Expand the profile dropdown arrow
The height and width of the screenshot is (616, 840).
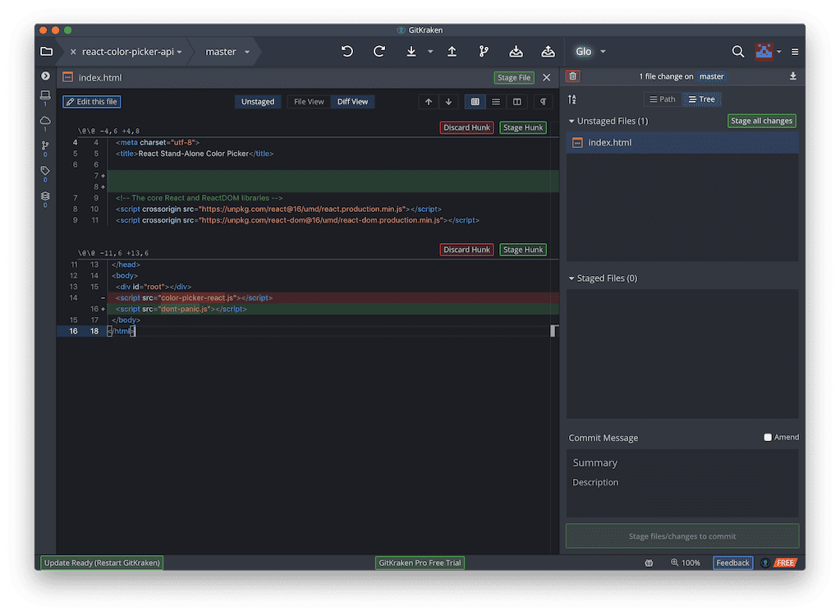[779, 52]
